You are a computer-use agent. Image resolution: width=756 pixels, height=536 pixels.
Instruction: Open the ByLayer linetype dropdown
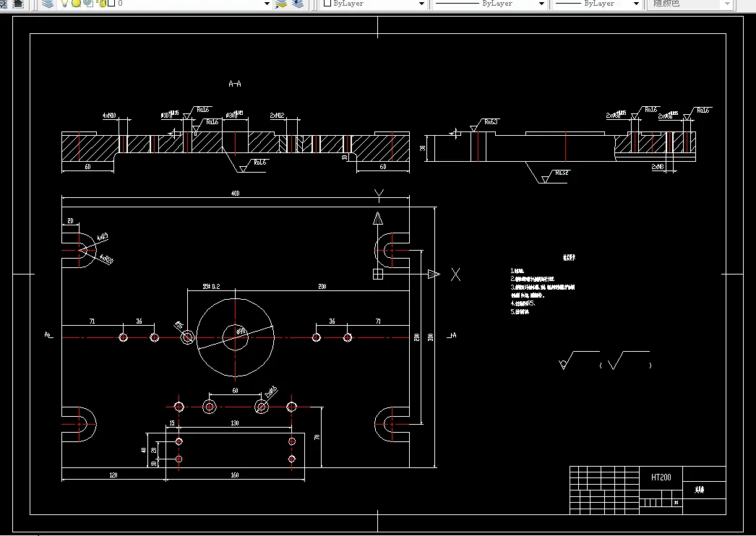point(541,4)
